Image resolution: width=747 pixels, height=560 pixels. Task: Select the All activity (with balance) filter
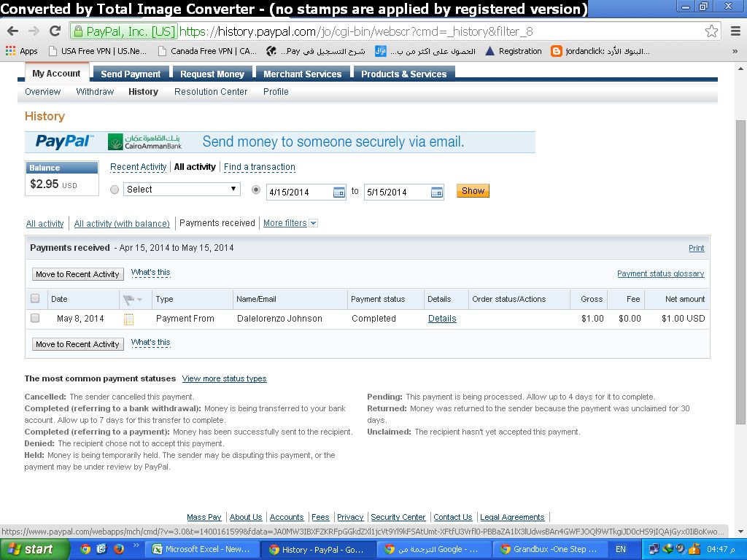(x=122, y=223)
